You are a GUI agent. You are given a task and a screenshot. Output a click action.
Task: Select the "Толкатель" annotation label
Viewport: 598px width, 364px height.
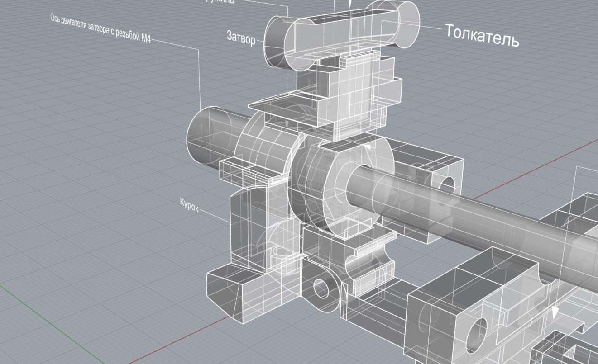[x=482, y=36]
